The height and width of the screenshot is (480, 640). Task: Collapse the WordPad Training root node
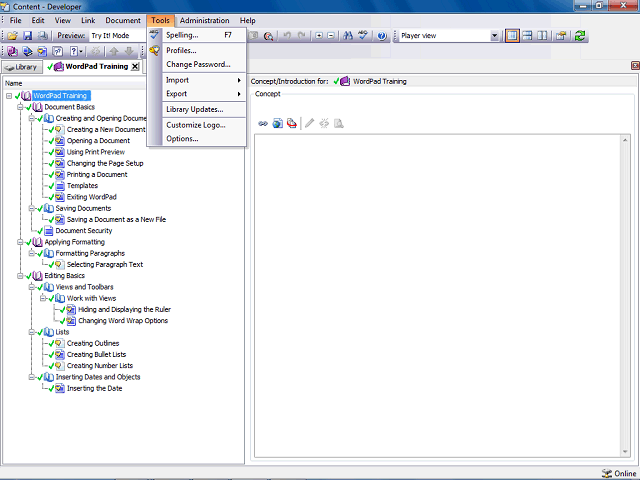(9, 96)
